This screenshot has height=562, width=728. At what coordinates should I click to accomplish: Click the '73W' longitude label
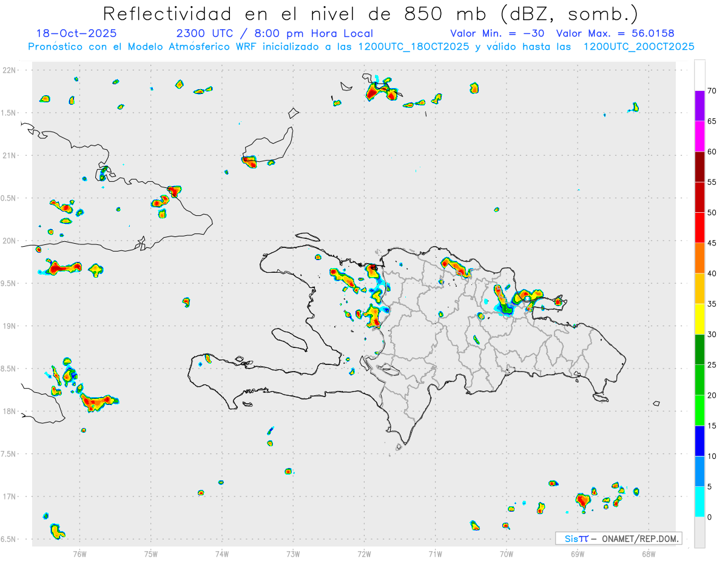coord(293,554)
